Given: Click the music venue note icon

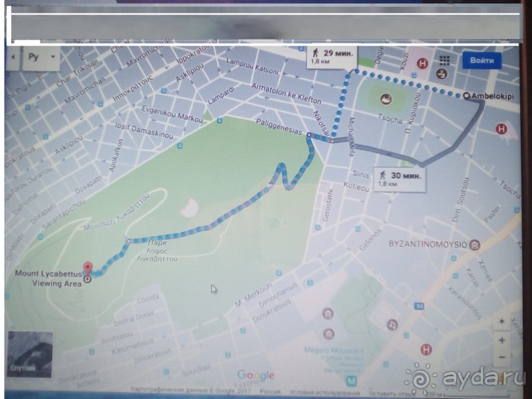Looking at the screenshot, I should (x=392, y=324).
